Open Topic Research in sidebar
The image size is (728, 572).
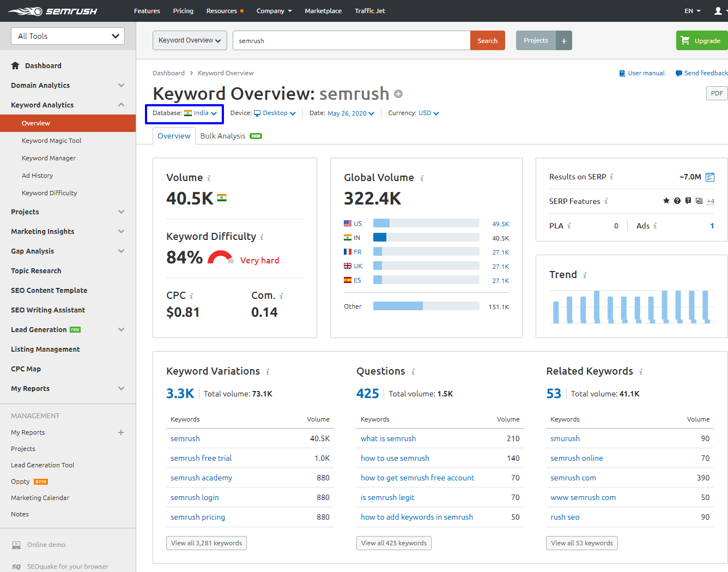point(36,270)
